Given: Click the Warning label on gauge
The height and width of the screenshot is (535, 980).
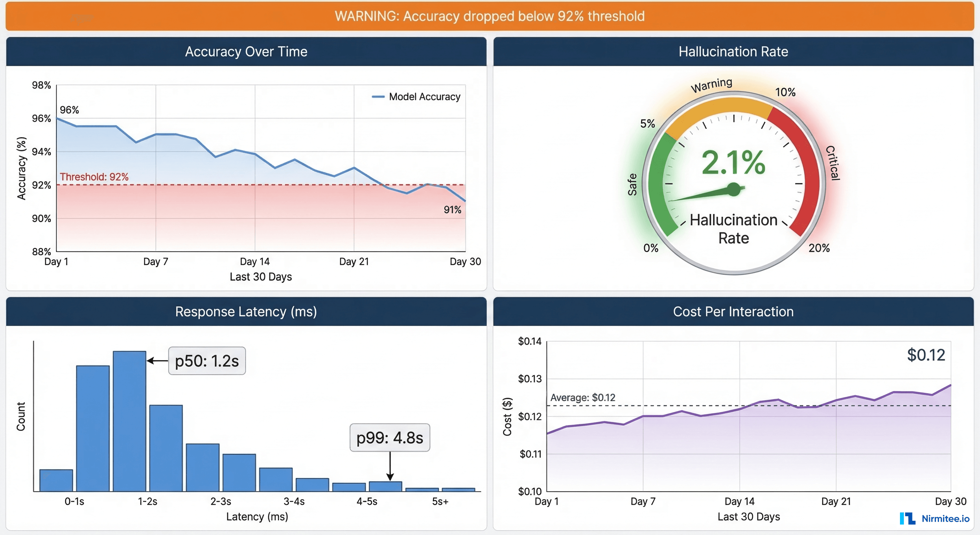Looking at the screenshot, I should (711, 85).
